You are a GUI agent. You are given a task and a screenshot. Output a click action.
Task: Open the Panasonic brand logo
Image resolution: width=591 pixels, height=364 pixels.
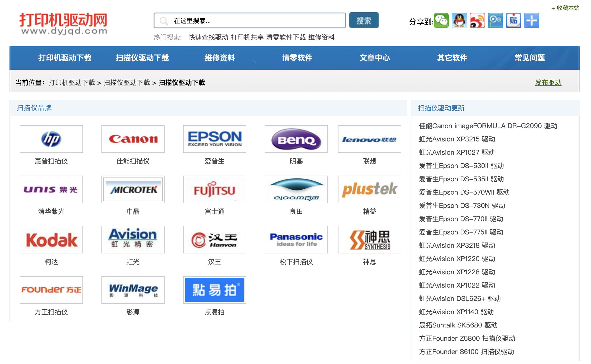296,239
